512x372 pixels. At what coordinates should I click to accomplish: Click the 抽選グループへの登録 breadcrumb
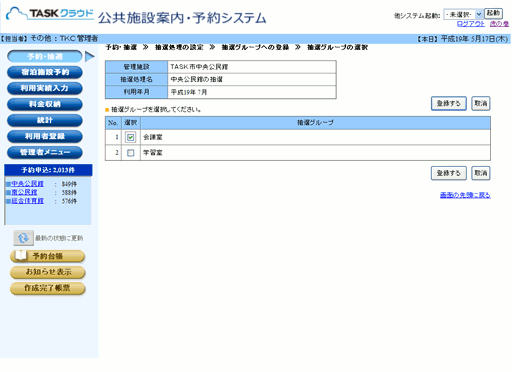pyautogui.click(x=255, y=47)
